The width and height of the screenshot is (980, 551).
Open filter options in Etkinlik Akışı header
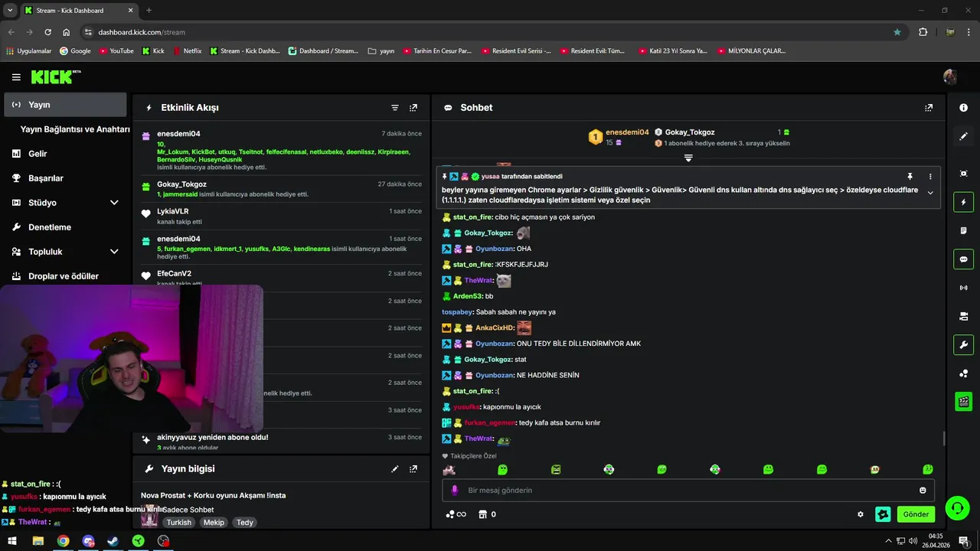[395, 108]
